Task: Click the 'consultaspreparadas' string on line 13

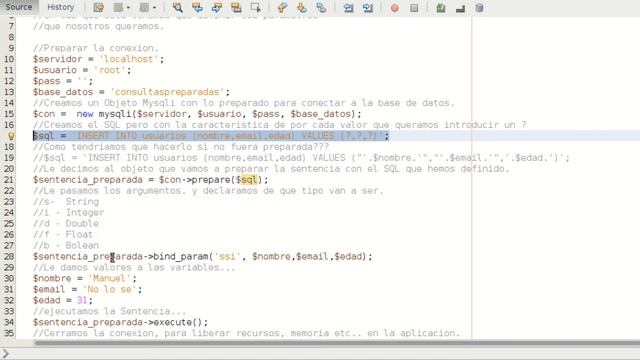Action: [x=167, y=92]
